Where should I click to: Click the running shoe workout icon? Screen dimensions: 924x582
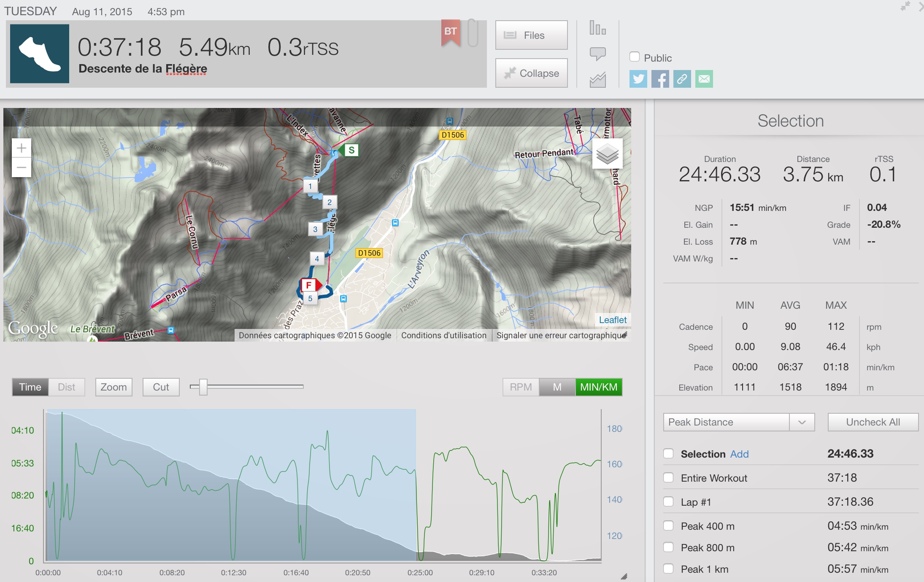tap(40, 54)
